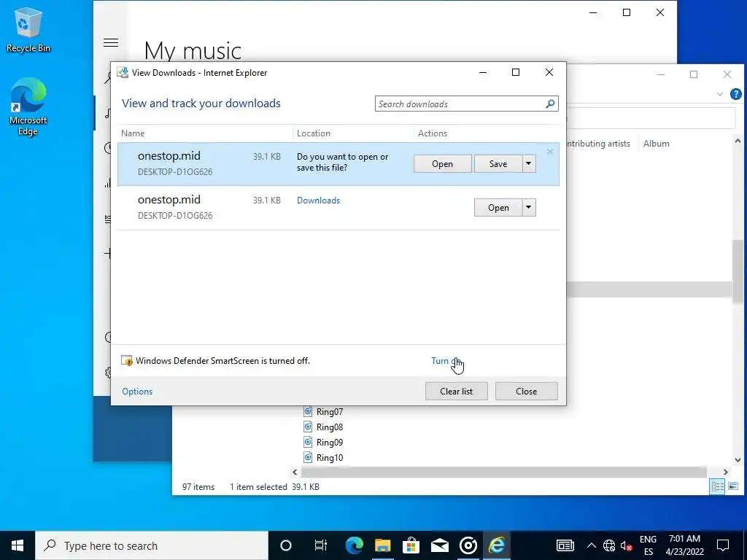Click the ENG ES language indicator
Image resolution: width=747 pixels, height=560 pixels.
point(648,545)
